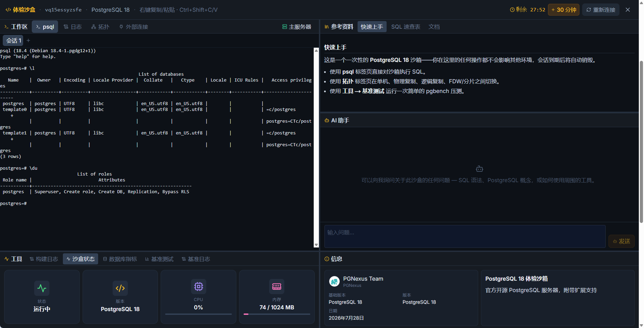The height and width of the screenshot is (328, 644).
Task: Click the AI assistant input field
Action: coord(465,236)
